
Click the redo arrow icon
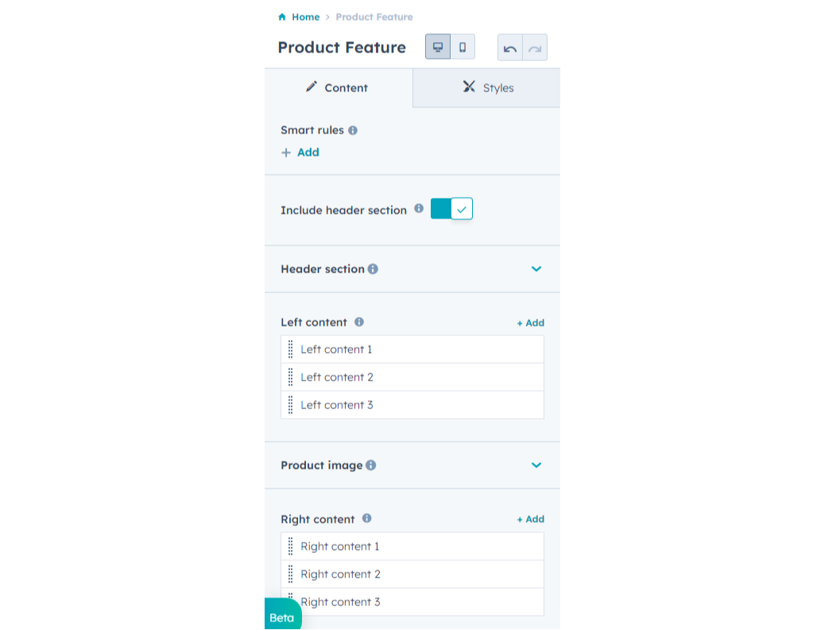point(534,48)
